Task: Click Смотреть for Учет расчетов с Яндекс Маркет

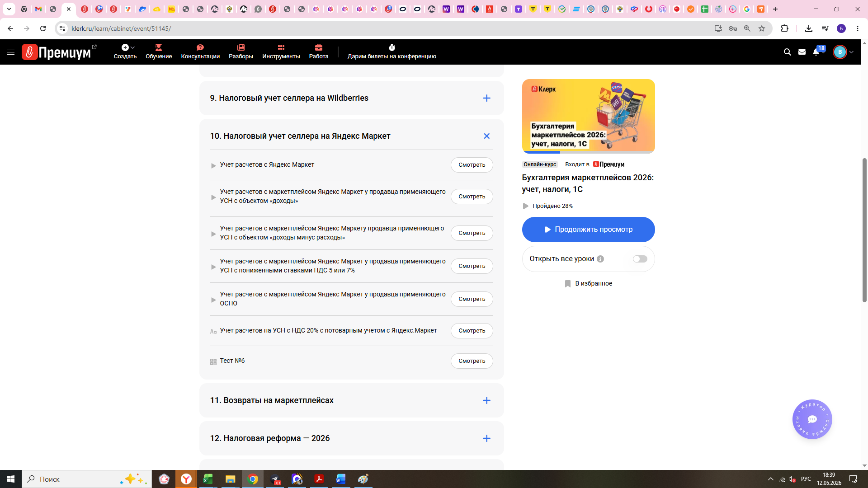Action: tap(472, 165)
